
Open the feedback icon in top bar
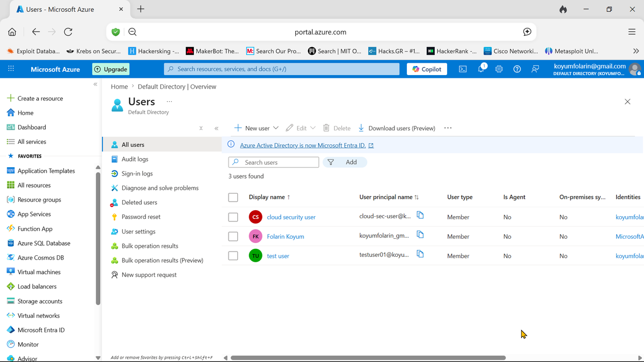(535, 69)
